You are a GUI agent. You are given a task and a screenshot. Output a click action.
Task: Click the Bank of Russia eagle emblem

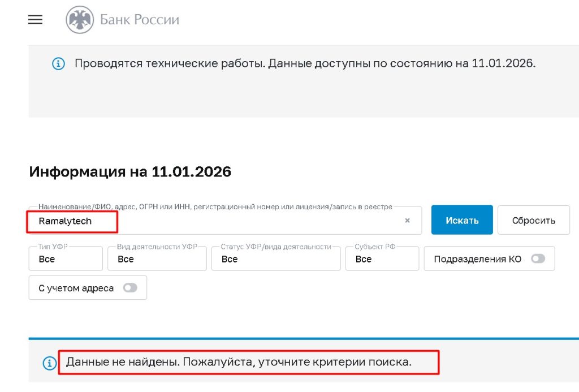pyautogui.click(x=80, y=19)
